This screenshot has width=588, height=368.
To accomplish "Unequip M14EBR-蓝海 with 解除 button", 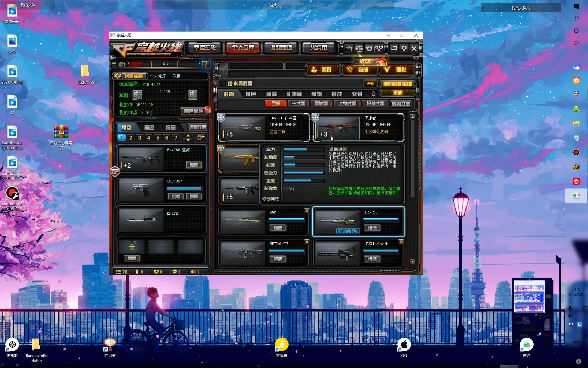I will [x=194, y=165].
